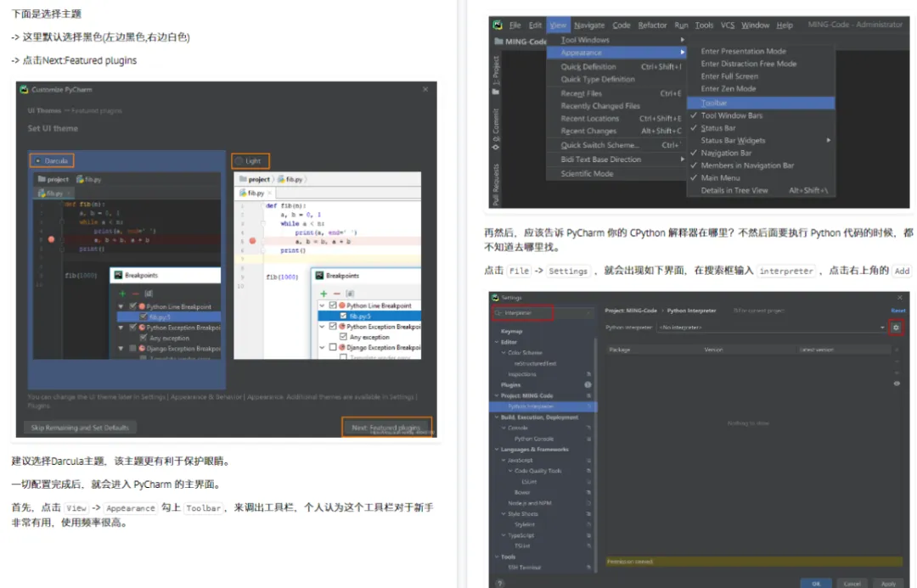This screenshot has width=917, height=588.
Task: Click the red minus in Light Breakpoints preview
Action: (x=337, y=294)
